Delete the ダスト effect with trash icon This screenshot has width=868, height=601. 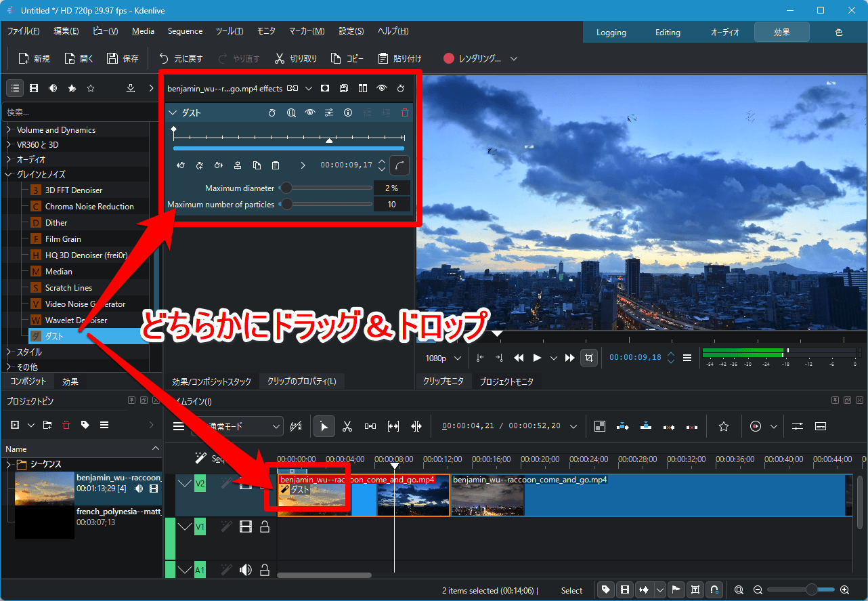405,113
